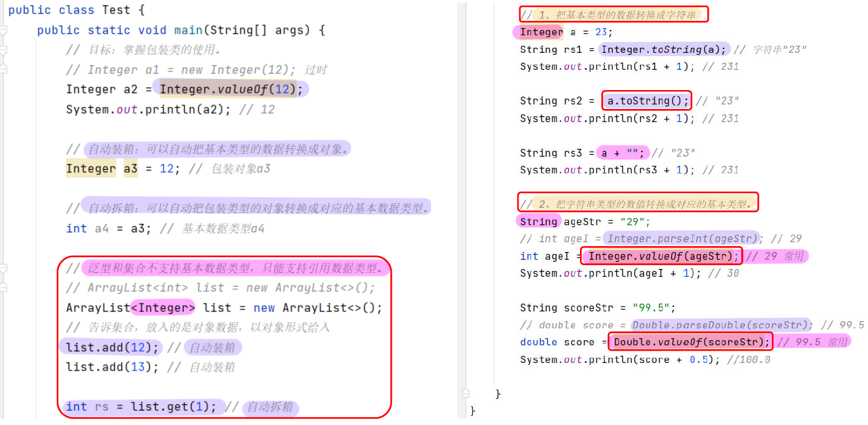Click 'System.out.println(rs3 + 1)' statement
The height and width of the screenshot is (425, 868).
pyautogui.click(x=608, y=170)
